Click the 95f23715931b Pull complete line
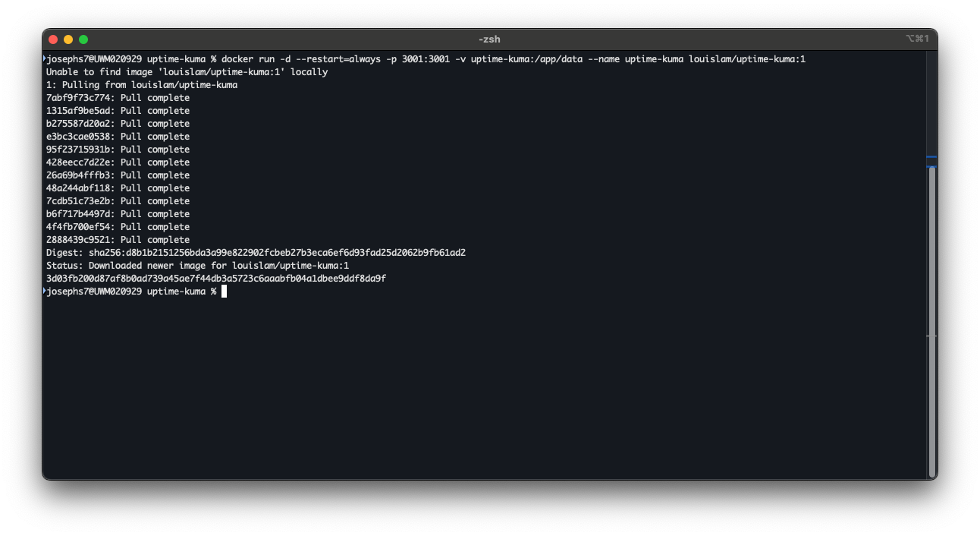The height and width of the screenshot is (536, 980). coord(118,150)
